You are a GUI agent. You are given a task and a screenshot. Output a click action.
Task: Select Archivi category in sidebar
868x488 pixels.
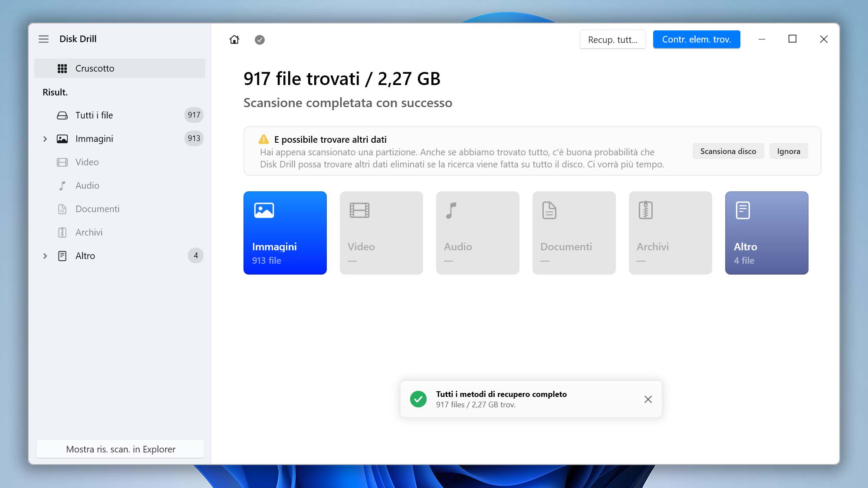coord(120,233)
